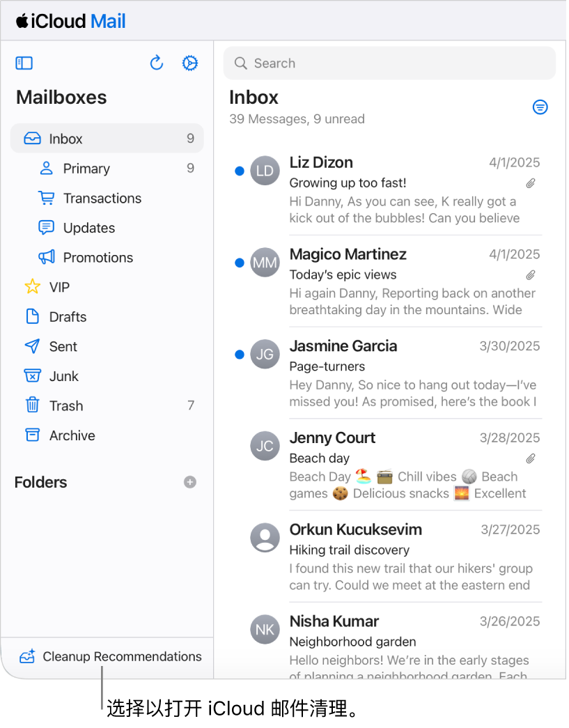Click MM avatar of Magico Martinez
Image resolution: width=569 pixels, height=728 pixels.
click(x=265, y=263)
